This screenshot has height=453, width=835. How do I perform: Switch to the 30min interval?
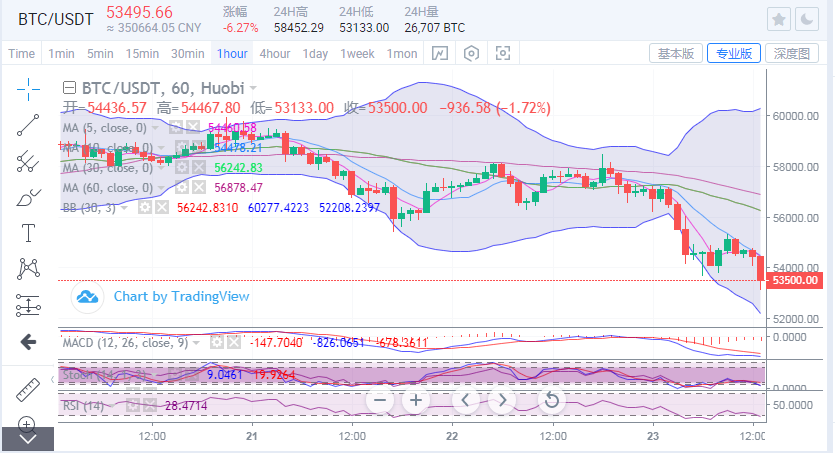click(187, 54)
